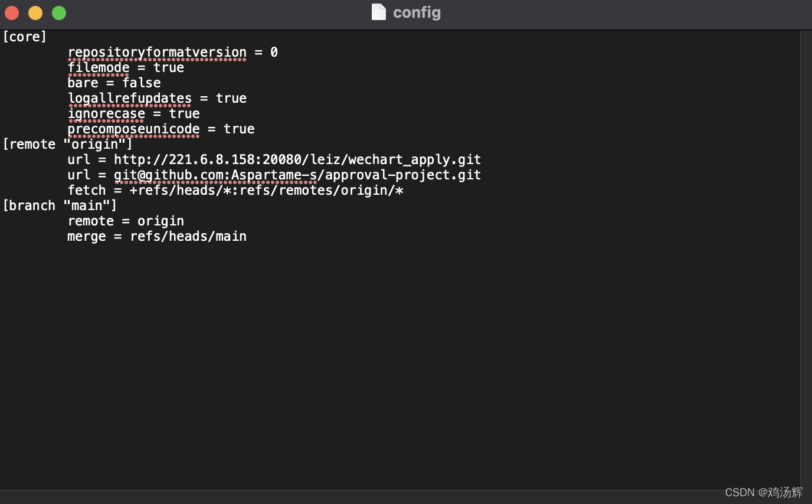
Task: Click the ignorecase = true line
Action: click(133, 113)
